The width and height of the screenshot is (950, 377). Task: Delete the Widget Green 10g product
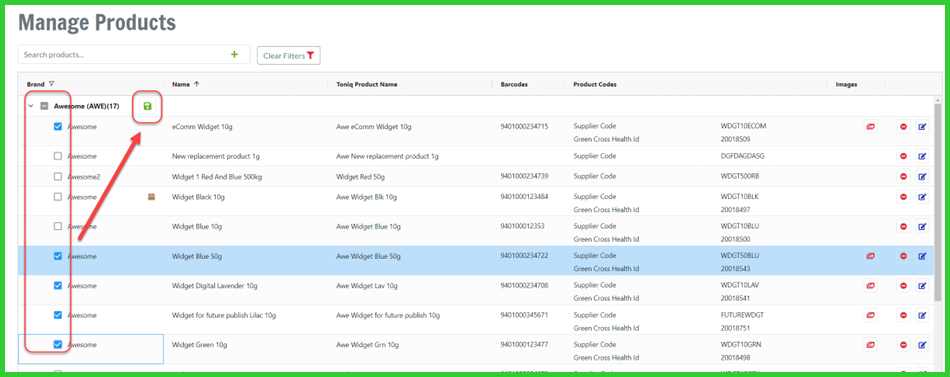click(903, 345)
